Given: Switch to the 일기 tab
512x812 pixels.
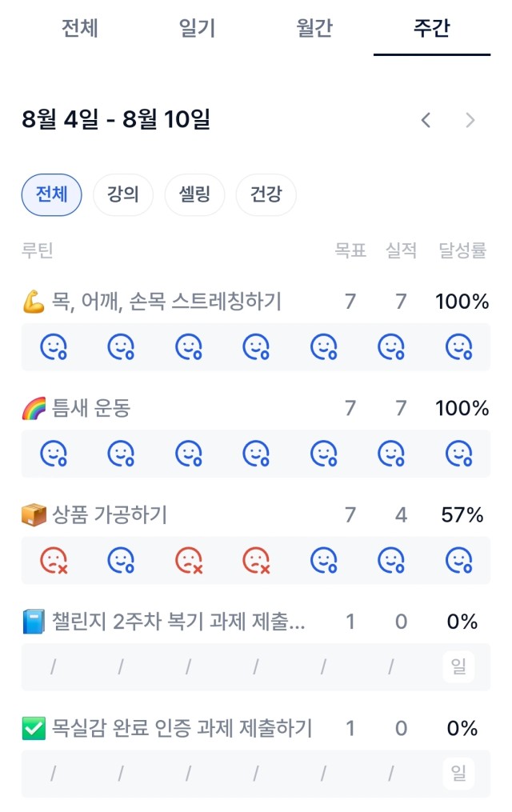Looking at the screenshot, I should (x=198, y=28).
